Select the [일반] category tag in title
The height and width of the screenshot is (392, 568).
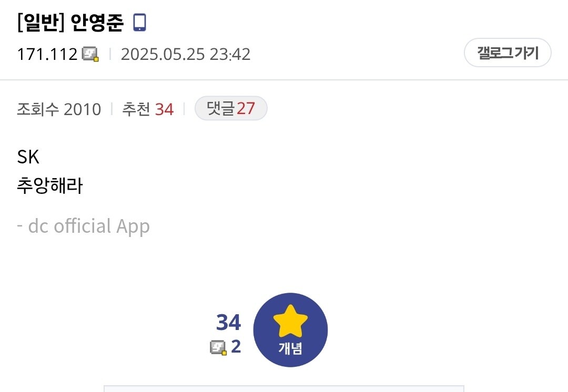41,23
